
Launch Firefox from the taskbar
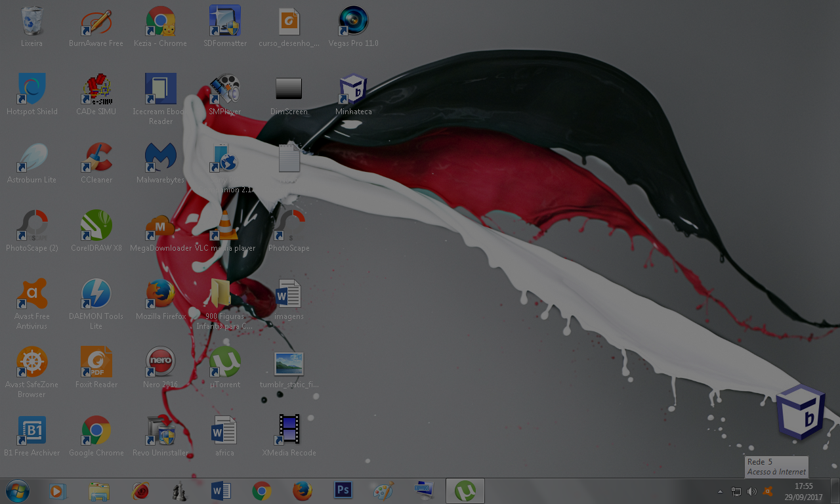(303, 490)
